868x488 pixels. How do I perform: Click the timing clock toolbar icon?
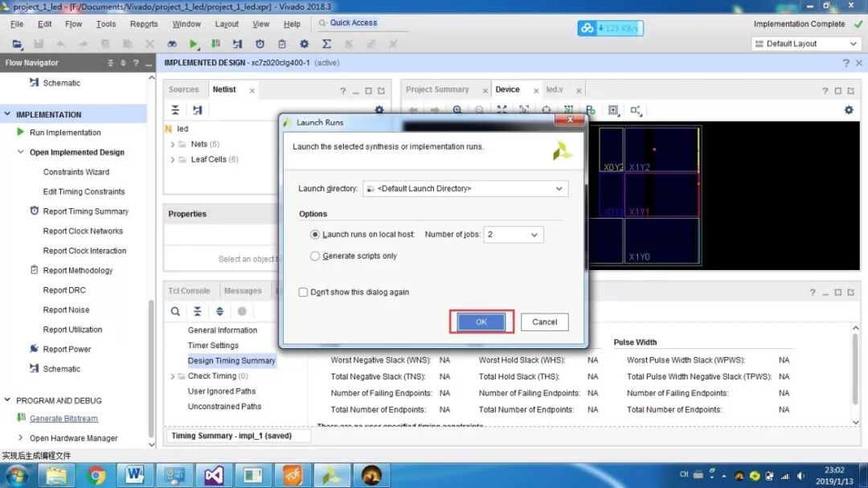[x=260, y=43]
